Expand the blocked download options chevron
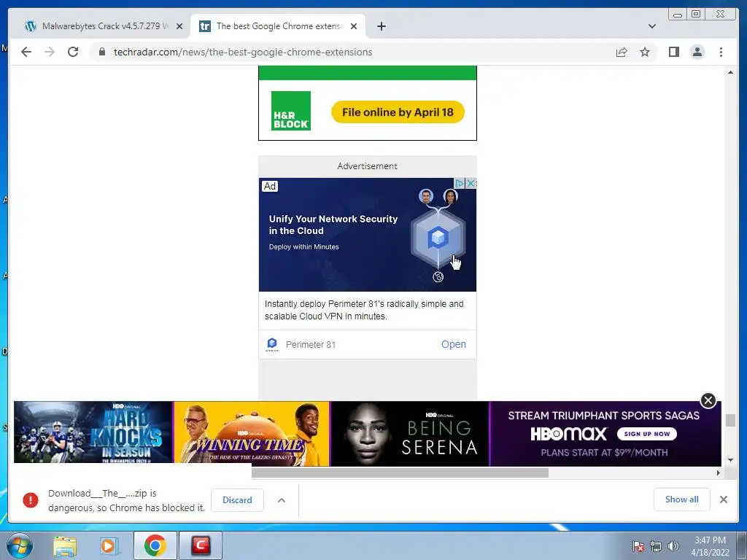This screenshot has height=560, width=747. tap(282, 500)
